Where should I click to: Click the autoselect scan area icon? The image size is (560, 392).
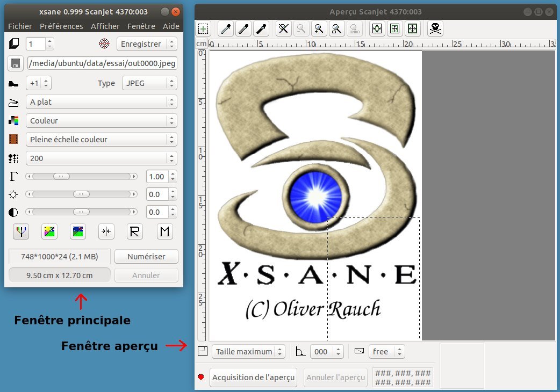coord(377,28)
